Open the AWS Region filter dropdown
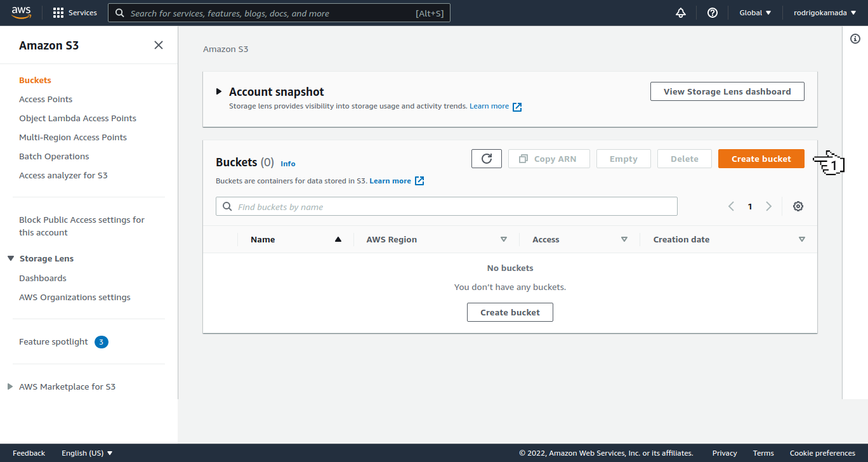Screen dimensions: 868x462 point(504,239)
